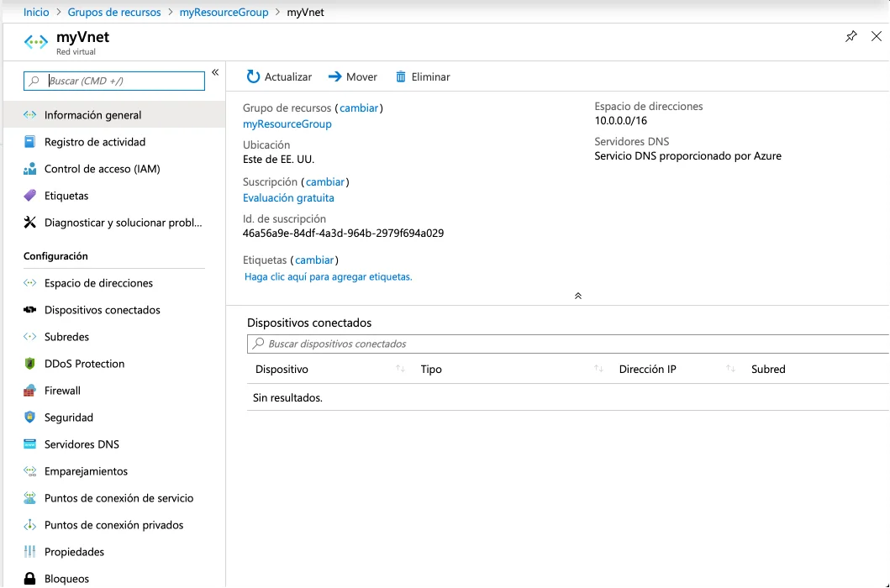Go to myResourceGroup breadcrumb
890x588 pixels.
pos(224,12)
